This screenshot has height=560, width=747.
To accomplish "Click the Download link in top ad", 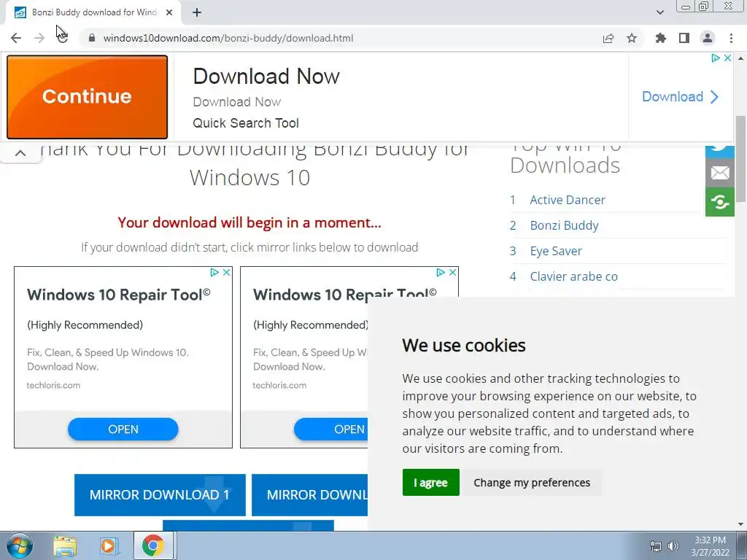I will coord(680,97).
